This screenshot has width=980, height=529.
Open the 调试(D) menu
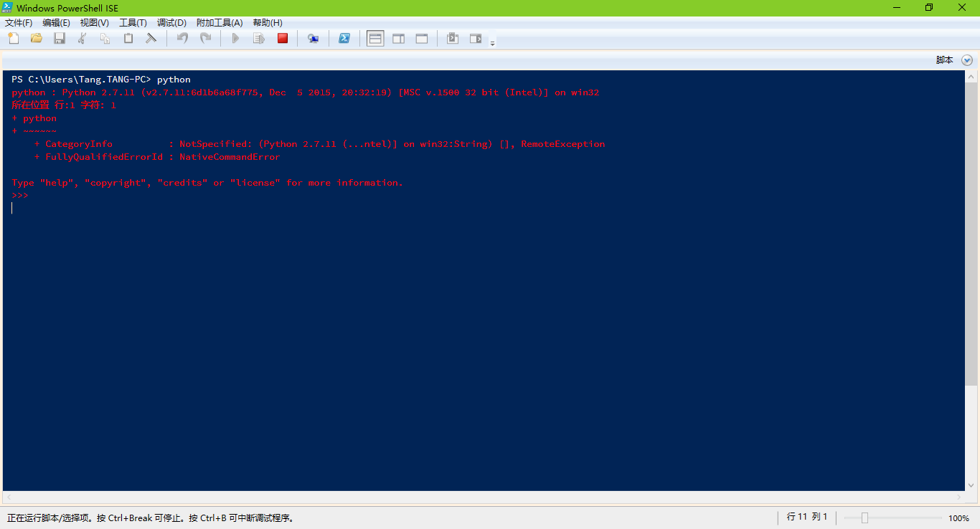point(171,23)
